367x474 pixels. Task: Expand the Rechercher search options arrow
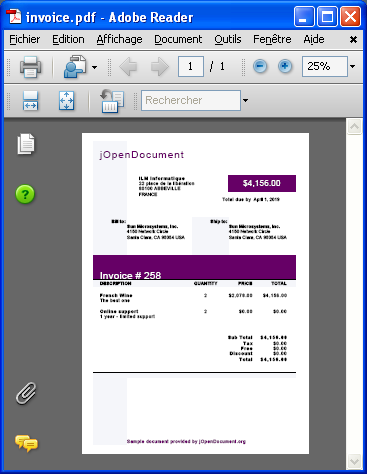[x=245, y=100]
